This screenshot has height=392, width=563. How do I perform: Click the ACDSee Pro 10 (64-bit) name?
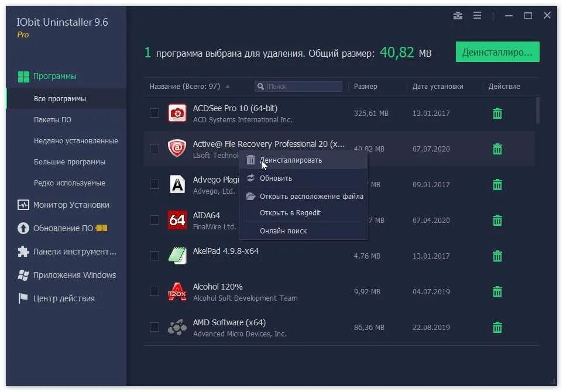tap(235, 108)
